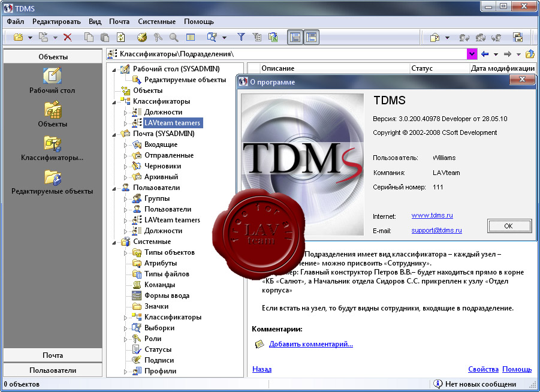Sort by the Статус column header
Screen dimensions: 540x392
[439, 68]
